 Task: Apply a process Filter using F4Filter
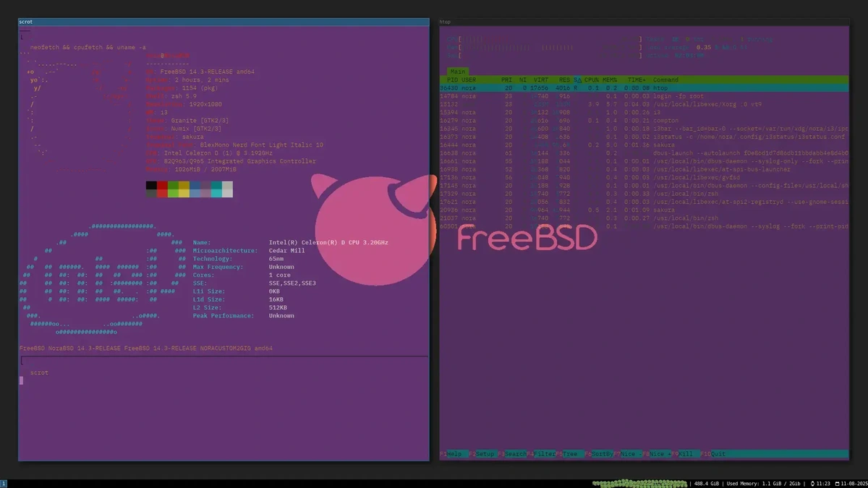542,454
